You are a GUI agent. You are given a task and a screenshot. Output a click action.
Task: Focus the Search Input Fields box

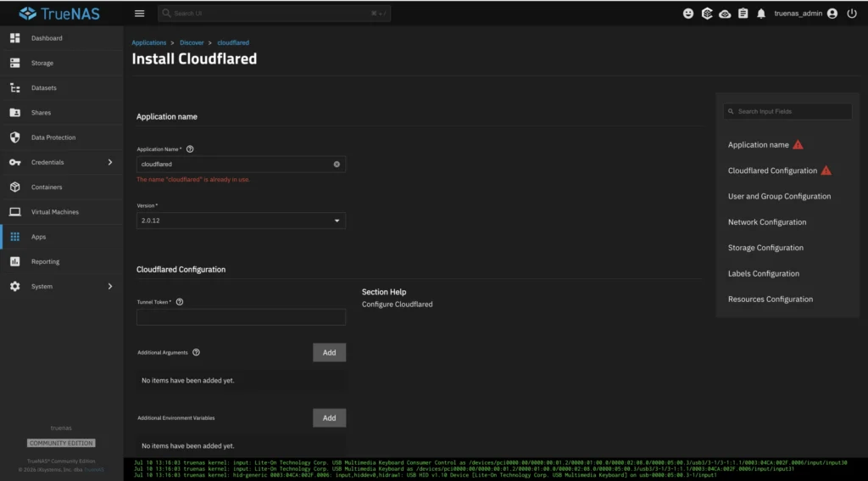coord(787,111)
